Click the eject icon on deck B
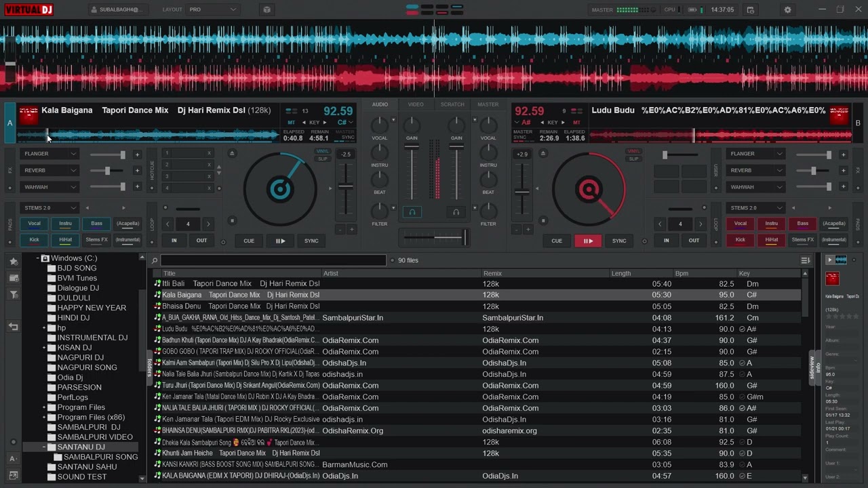This screenshot has height=488, width=868. (x=542, y=153)
